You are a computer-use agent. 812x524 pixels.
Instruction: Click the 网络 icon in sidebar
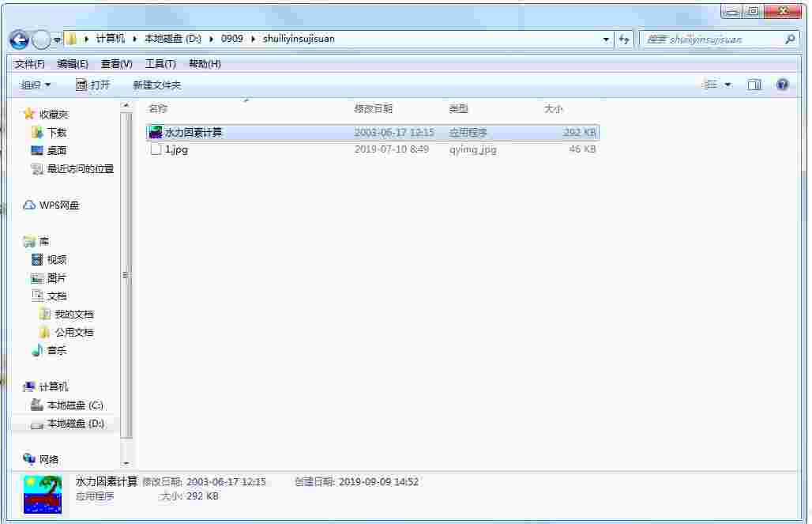click(x=30, y=459)
